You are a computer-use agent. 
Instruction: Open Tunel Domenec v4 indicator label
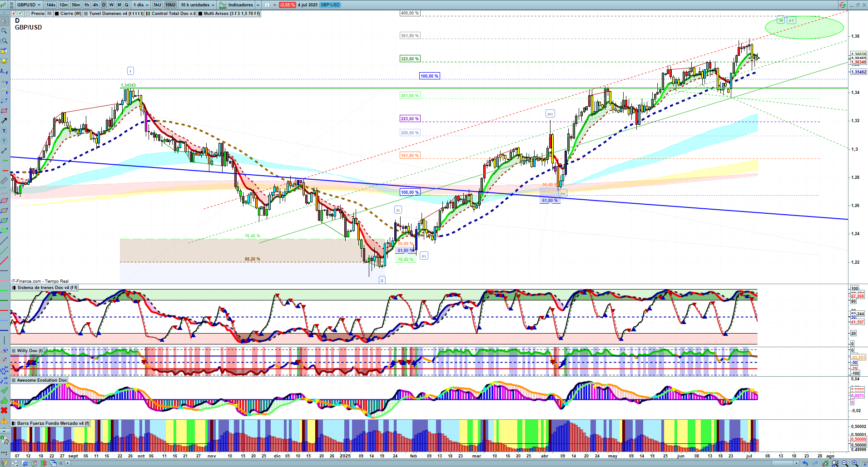[x=116, y=14]
